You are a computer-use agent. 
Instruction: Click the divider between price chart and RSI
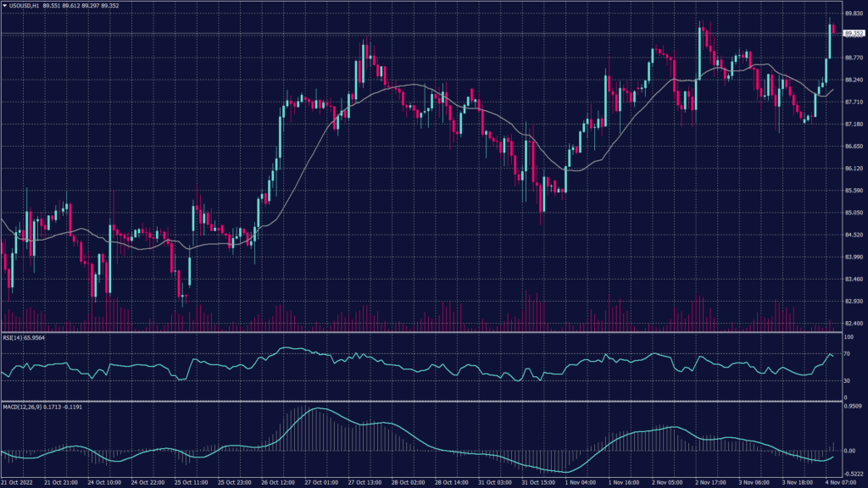(x=424, y=333)
